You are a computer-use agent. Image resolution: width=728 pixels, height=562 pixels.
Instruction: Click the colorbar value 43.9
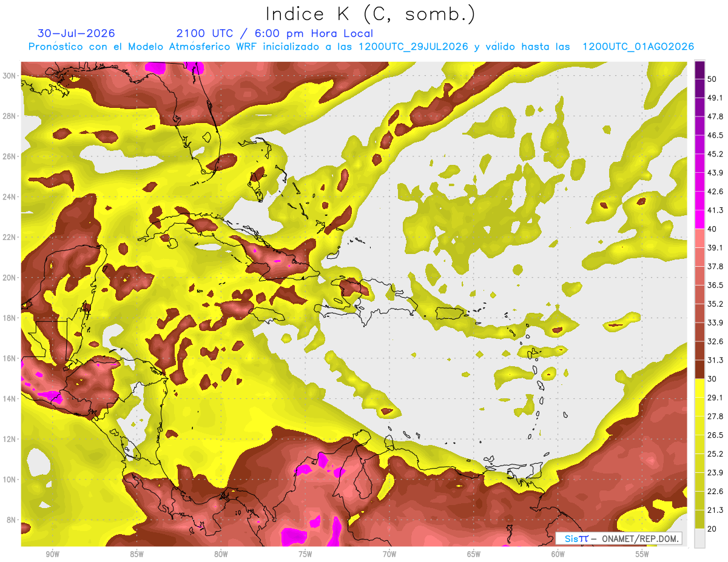point(715,173)
